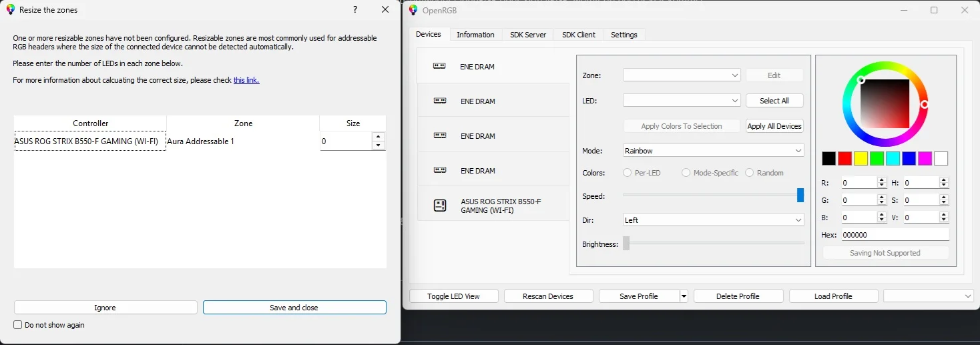Screen dimensions: 980x345
Task: Increase the B color value
Action: [882, 215]
